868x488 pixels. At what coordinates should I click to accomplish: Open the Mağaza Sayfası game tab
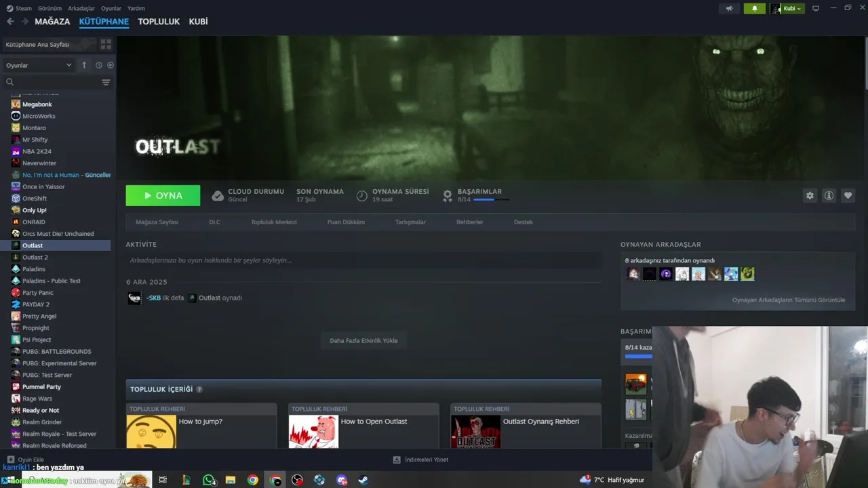[x=157, y=222]
